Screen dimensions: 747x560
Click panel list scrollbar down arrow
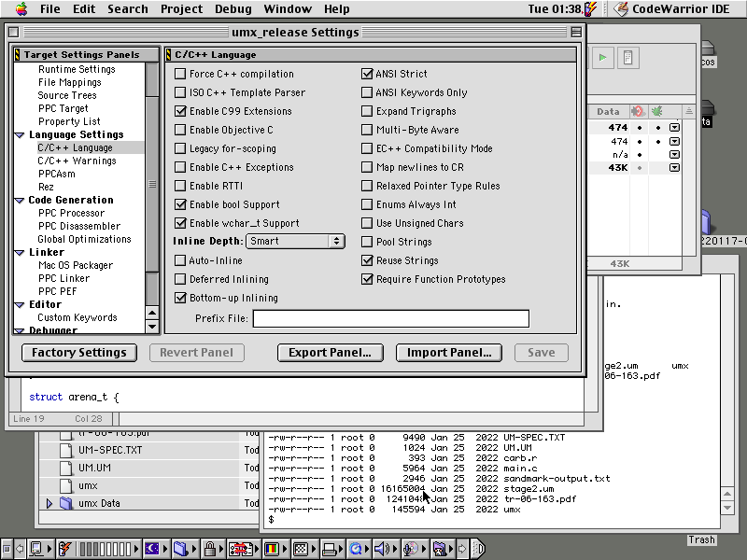click(x=152, y=327)
